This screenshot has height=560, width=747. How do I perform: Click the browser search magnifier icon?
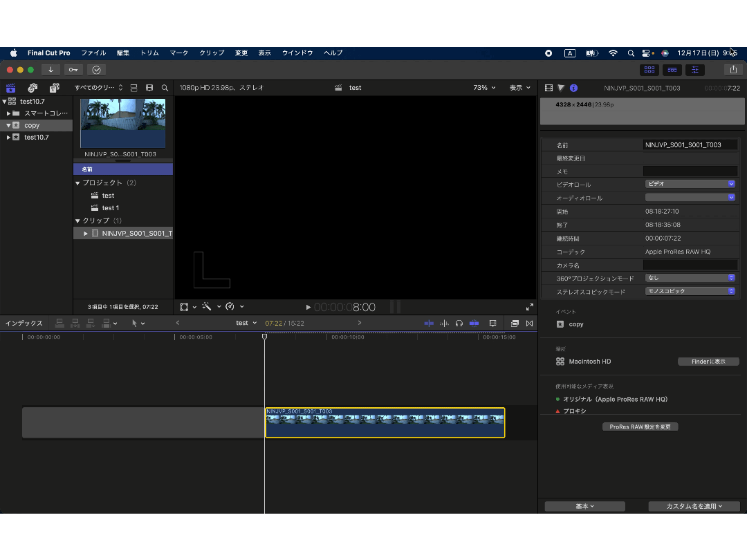[x=165, y=88]
